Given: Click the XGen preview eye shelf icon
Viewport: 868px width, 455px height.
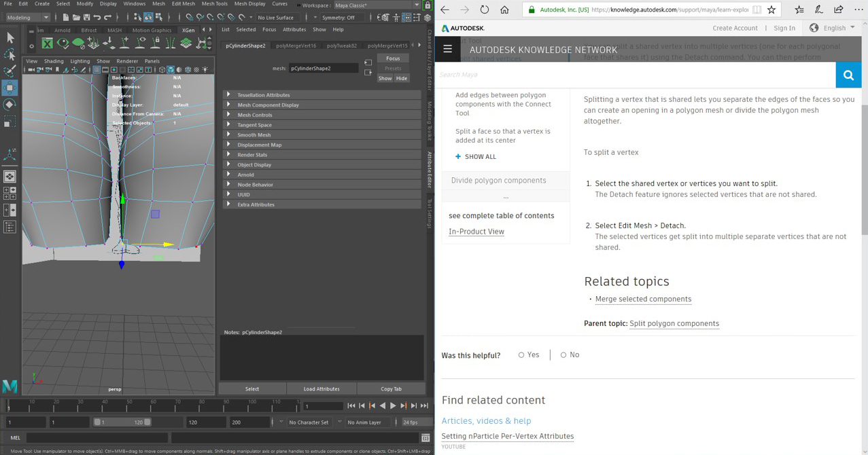Looking at the screenshot, I should pos(63,43).
